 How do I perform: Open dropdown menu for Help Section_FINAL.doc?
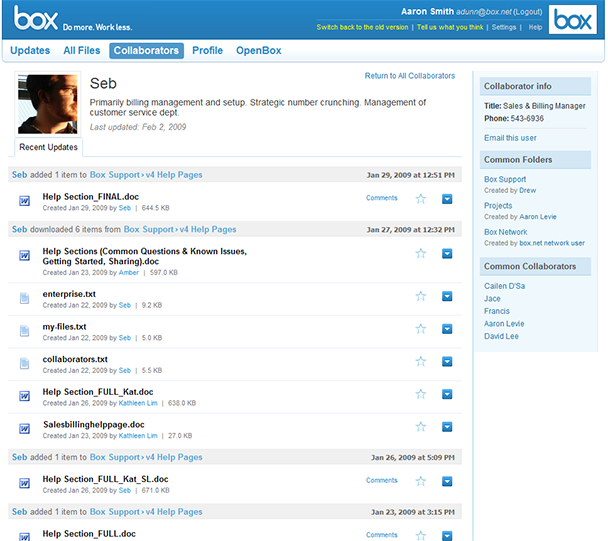[x=447, y=199]
